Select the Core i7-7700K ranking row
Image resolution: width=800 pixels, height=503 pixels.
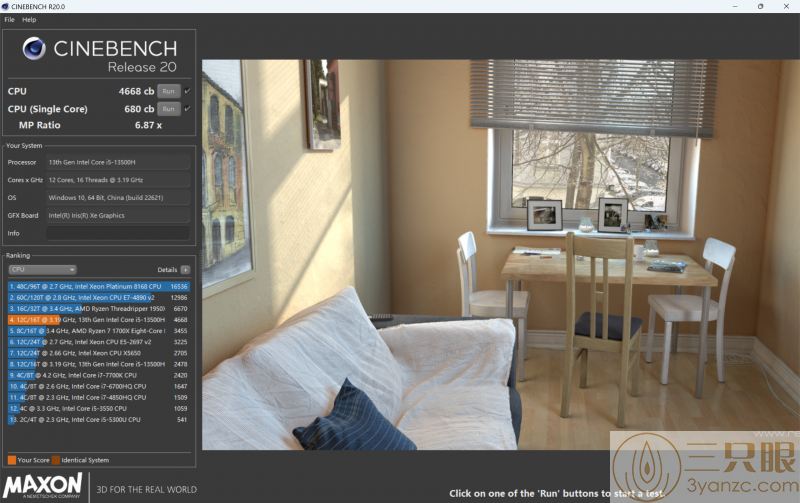[x=99, y=375]
